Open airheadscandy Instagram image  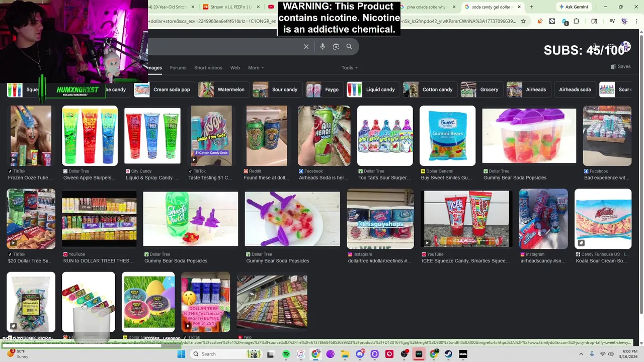pos(543,219)
